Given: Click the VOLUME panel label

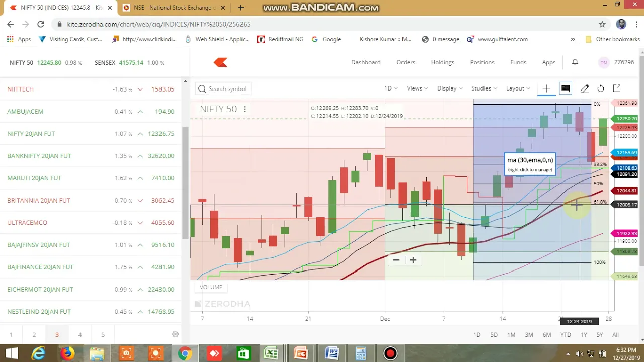Looking at the screenshot, I should click(211, 287).
